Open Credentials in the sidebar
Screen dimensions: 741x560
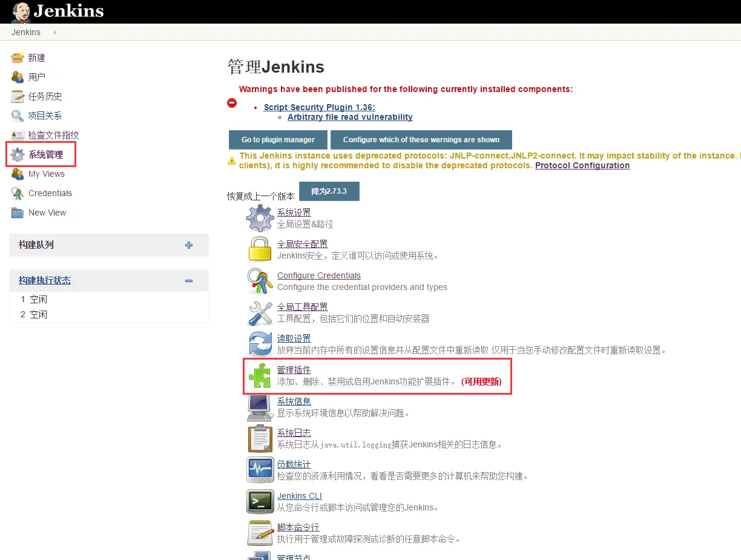50,193
